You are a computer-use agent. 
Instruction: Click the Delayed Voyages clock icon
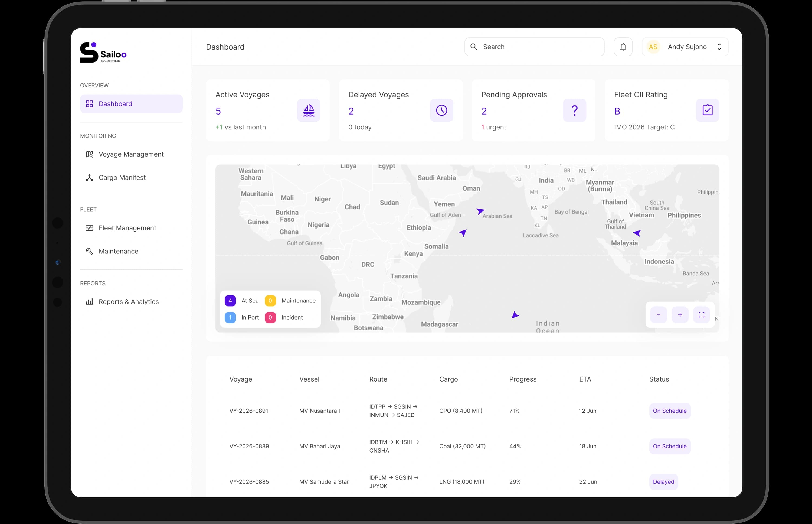(441, 110)
